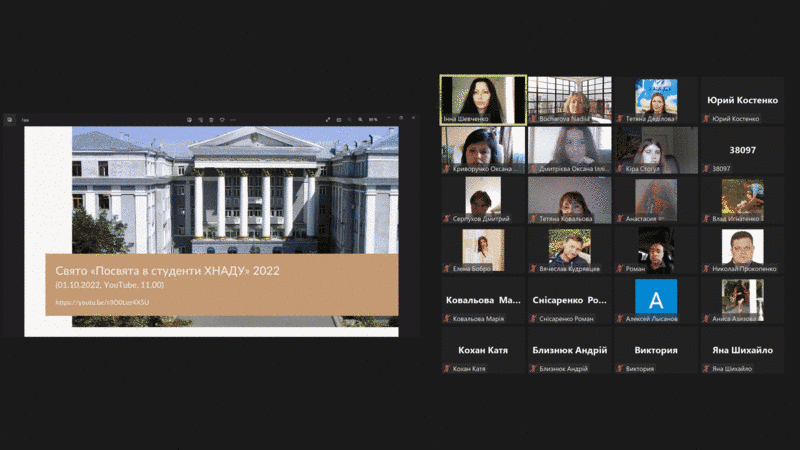The width and height of the screenshot is (800, 450).
Task: Select Інна Шевченко's highlighted video tile
Action: pyautogui.click(x=483, y=100)
